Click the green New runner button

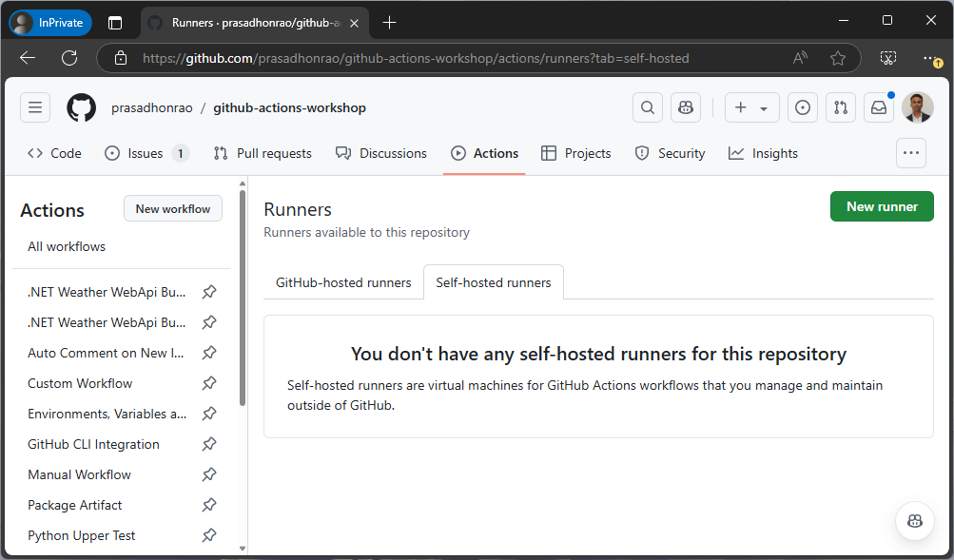(882, 206)
